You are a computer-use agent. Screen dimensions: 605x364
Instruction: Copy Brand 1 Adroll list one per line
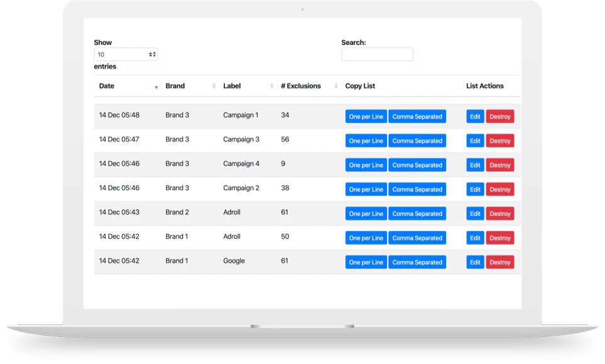tap(366, 238)
